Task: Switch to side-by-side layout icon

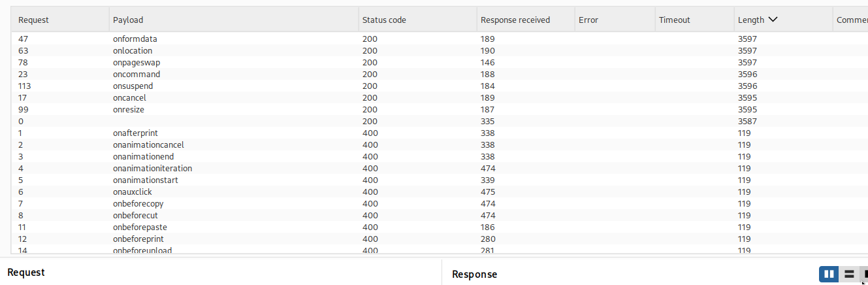Action: tap(829, 274)
